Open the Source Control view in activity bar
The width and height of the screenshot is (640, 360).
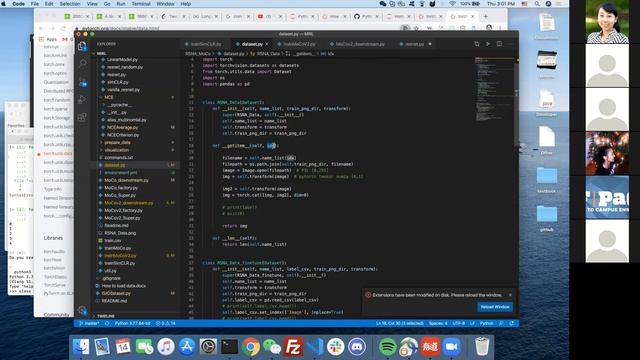click(82, 82)
